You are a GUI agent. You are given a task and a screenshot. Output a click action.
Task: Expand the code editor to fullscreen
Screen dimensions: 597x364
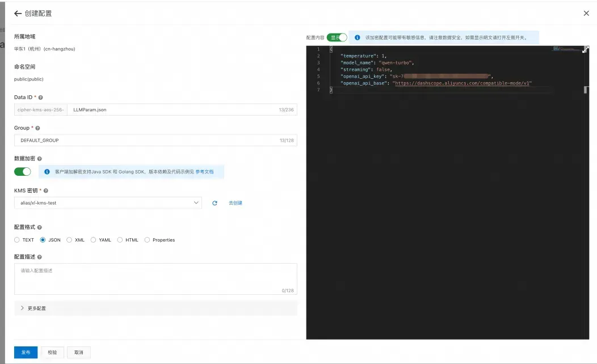click(x=586, y=49)
